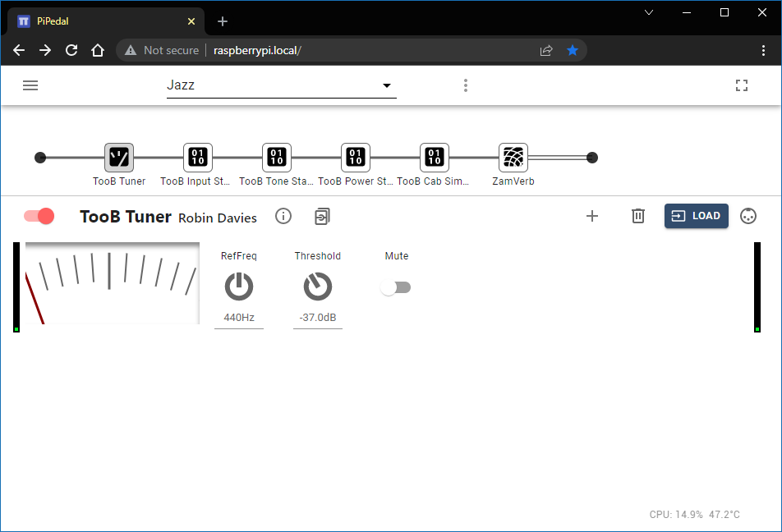Adjust the RefFreq dial knob
The height and width of the screenshot is (532, 782).
coord(239,287)
